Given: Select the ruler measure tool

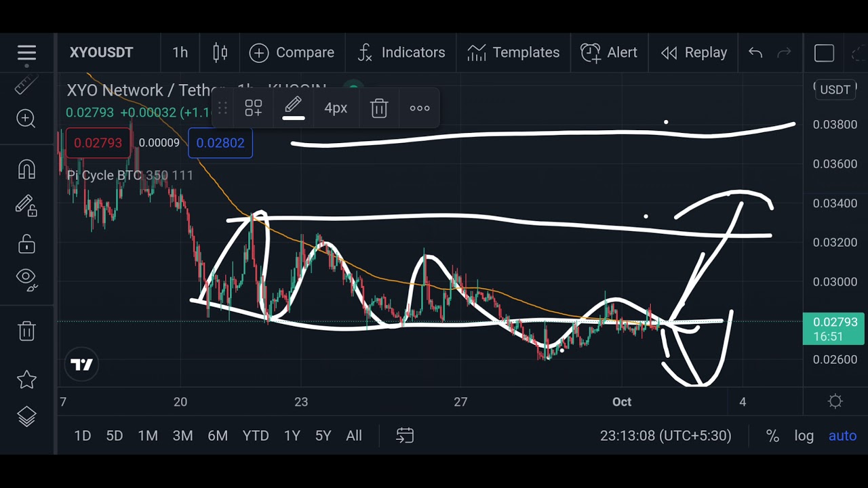Looking at the screenshot, I should 26,85.
